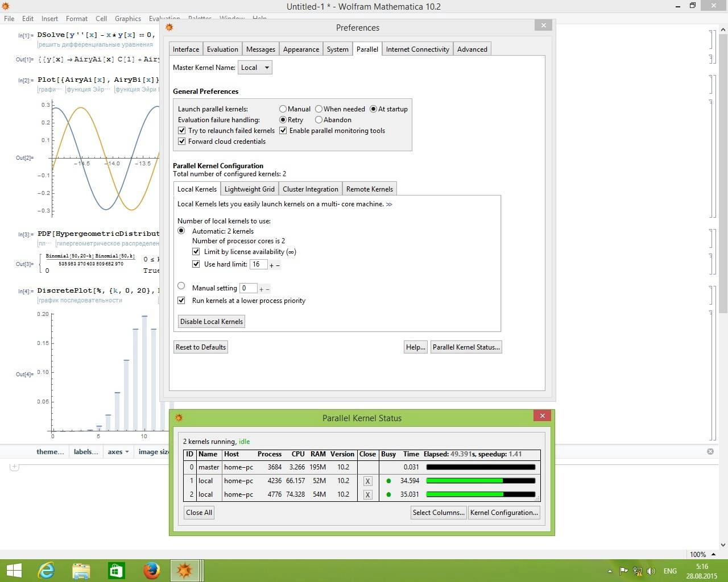Image resolution: width=728 pixels, height=582 pixels.
Task: Select Manual launch parallel kernels
Action: click(283, 109)
